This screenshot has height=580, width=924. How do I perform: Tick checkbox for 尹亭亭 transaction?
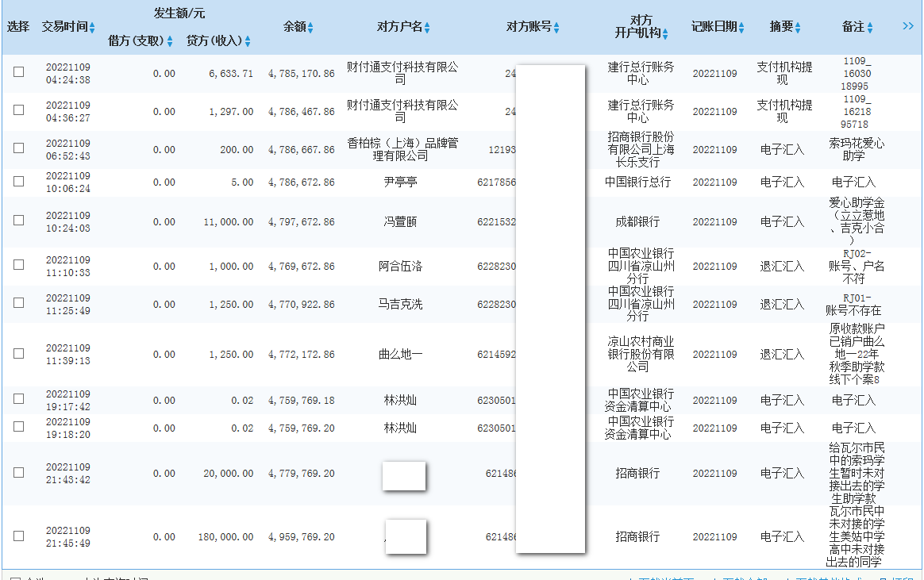point(19,182)
